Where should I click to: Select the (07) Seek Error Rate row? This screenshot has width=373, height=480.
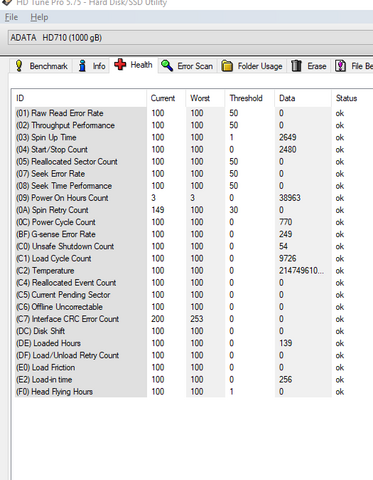coord(193,174)
